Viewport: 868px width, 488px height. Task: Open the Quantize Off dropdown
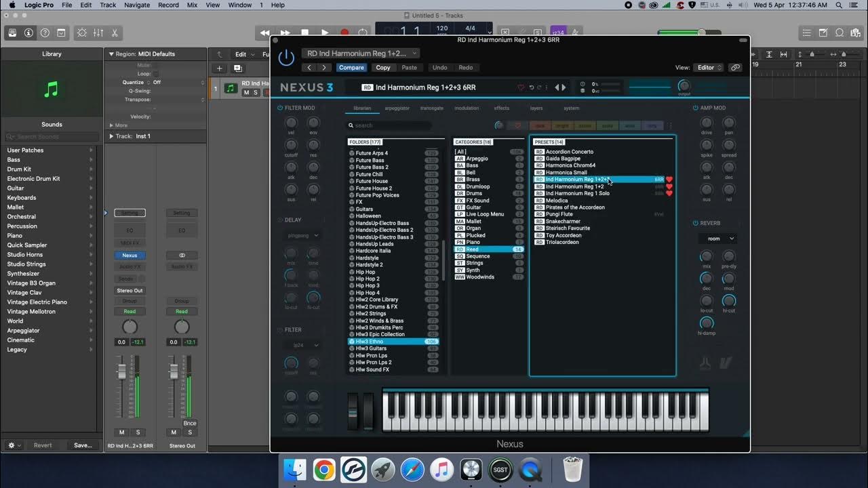click(x=178, y=83)
